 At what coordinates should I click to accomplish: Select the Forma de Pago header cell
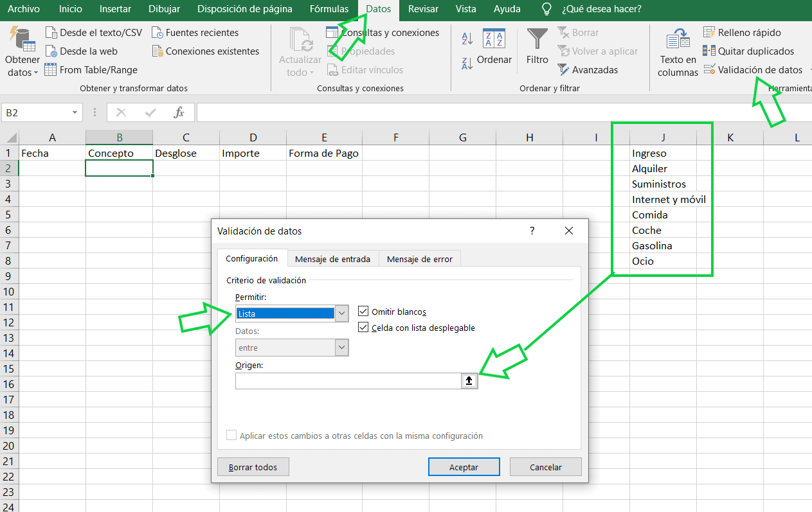click(324, 153)
